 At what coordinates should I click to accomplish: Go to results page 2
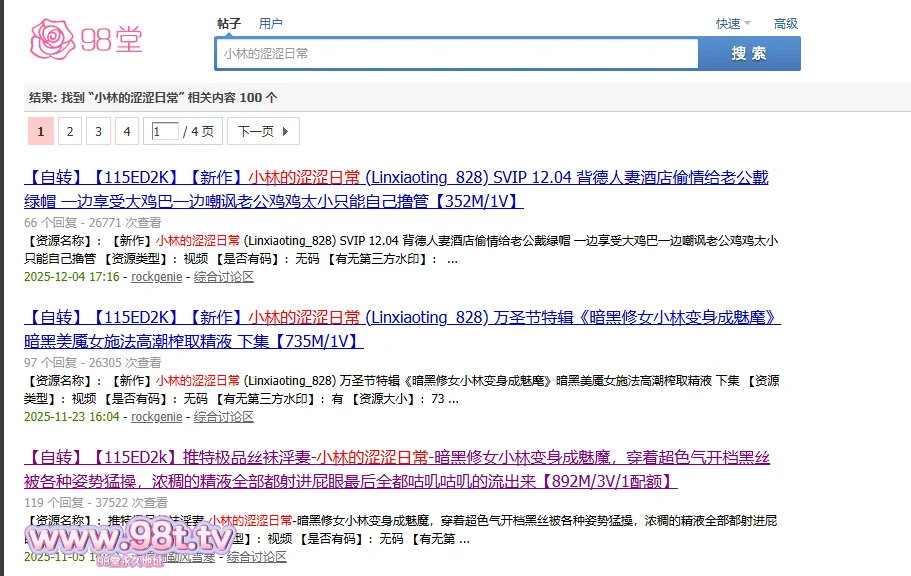point(69,131)
